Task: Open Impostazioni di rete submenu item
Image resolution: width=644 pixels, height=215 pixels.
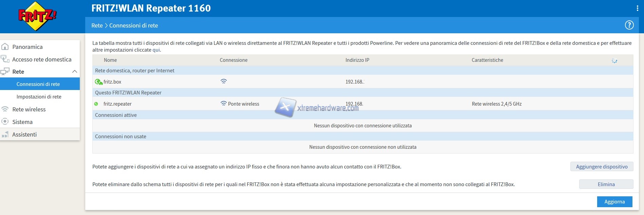Action: pos(39,97)
